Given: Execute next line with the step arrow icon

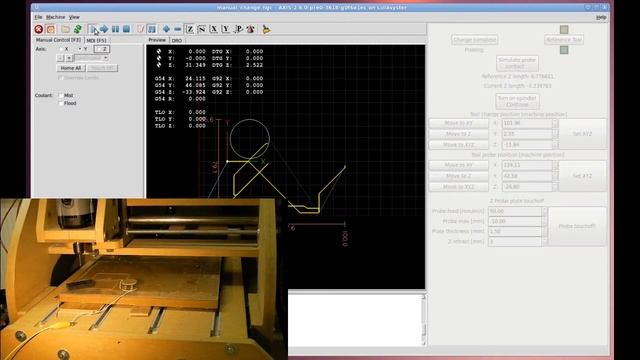Looking at the screenshot, I should [104, 29].
